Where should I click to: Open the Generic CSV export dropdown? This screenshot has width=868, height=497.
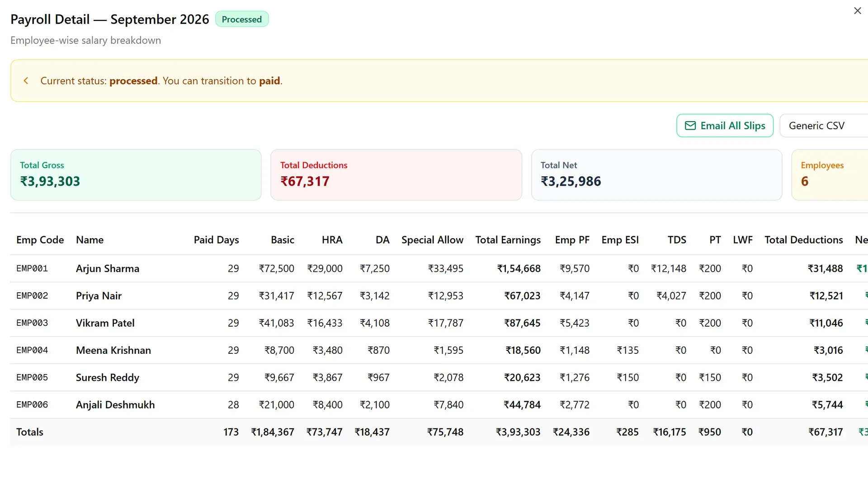coord(824,126)
